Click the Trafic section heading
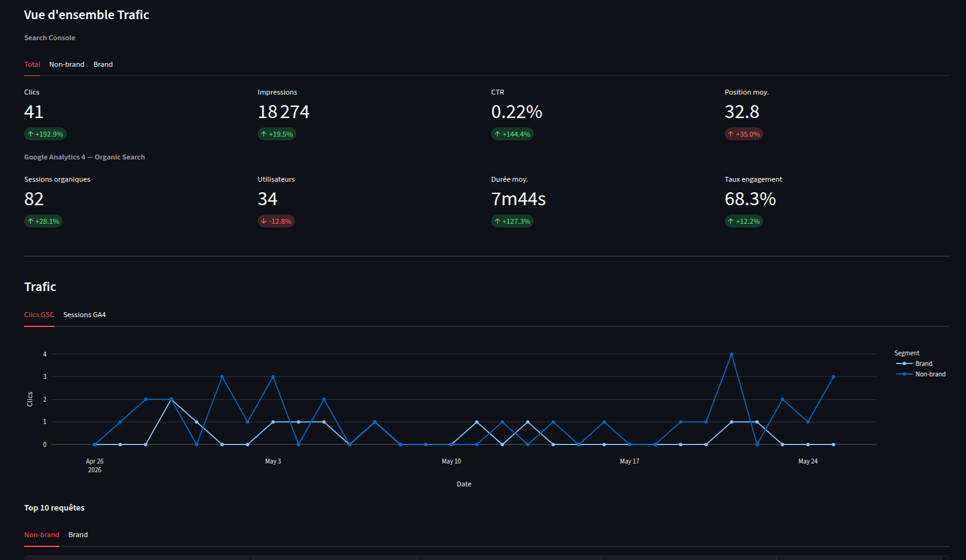This screenshot has height=560, width=966. 40,287
